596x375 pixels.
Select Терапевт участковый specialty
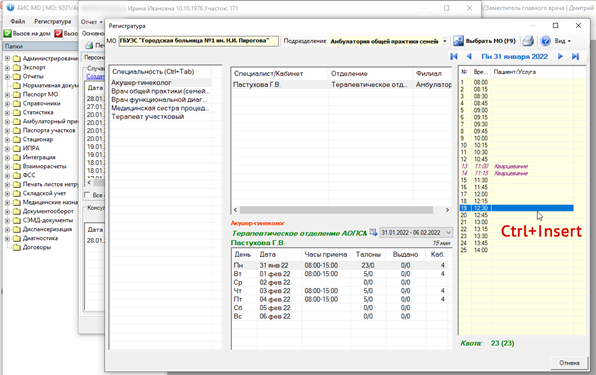pyautogui.click(x=161, y=117)
